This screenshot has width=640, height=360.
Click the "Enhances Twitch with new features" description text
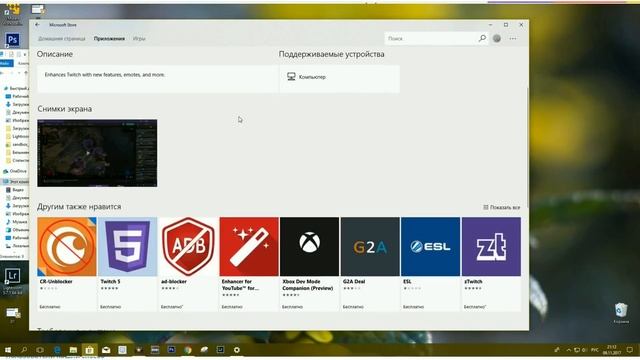point(104,75)
